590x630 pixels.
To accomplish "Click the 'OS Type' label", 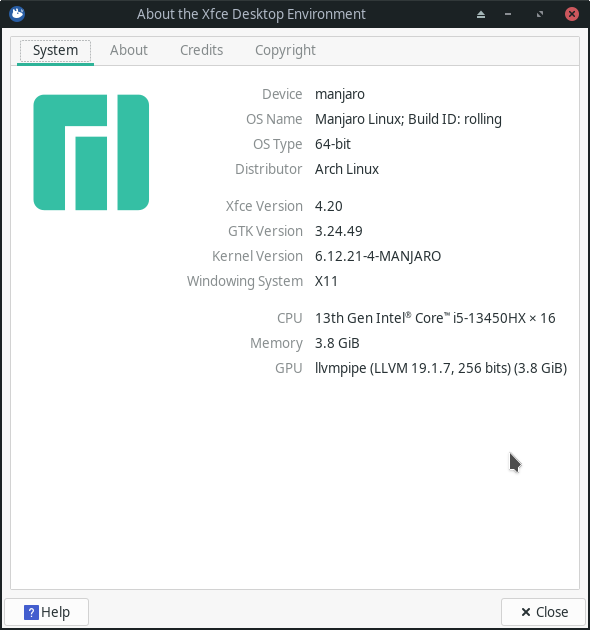I will coord(278,145).
